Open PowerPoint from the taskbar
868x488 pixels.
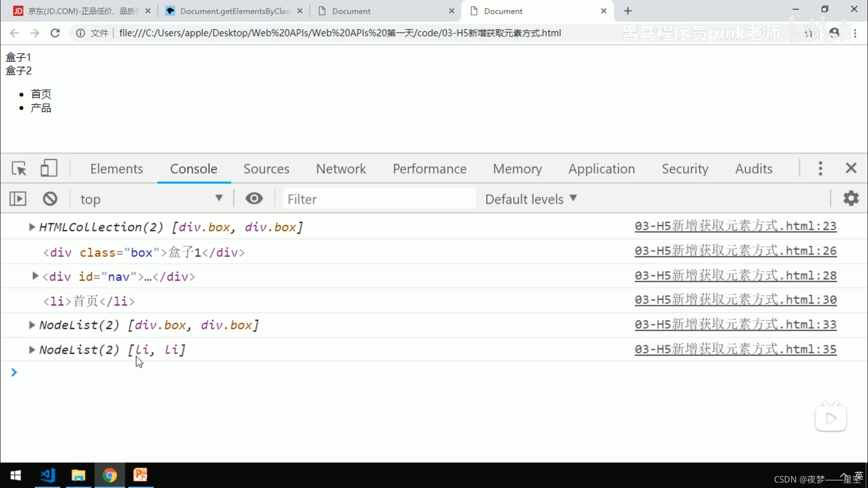[141, 475]
